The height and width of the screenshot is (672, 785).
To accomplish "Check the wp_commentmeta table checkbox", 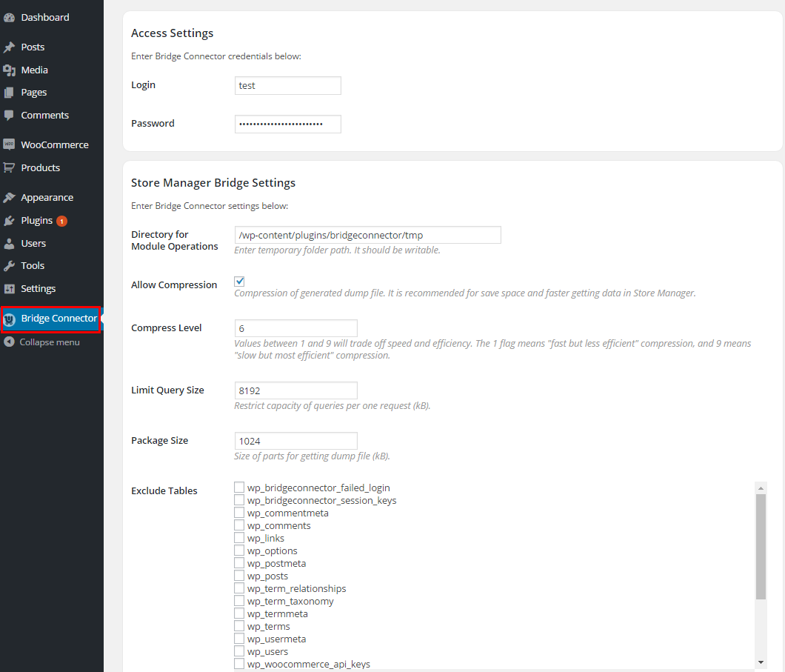I will 238,512.
